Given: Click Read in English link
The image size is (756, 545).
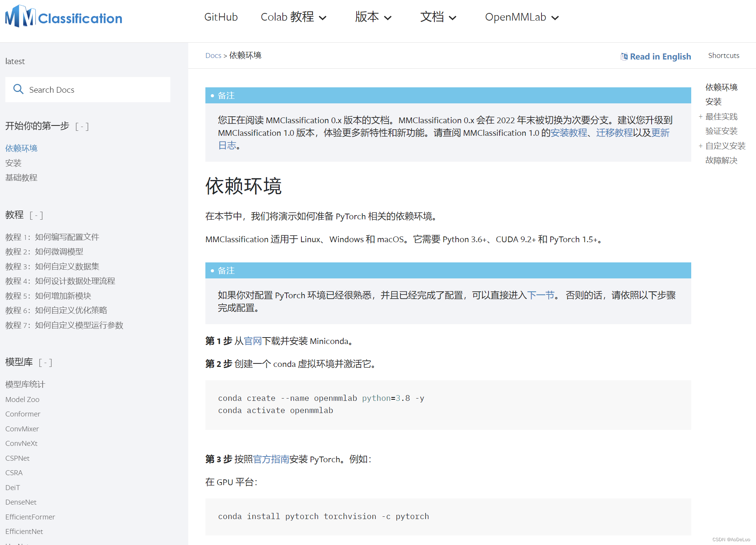Looking at the screenshot, I should (x=660, y=56).
